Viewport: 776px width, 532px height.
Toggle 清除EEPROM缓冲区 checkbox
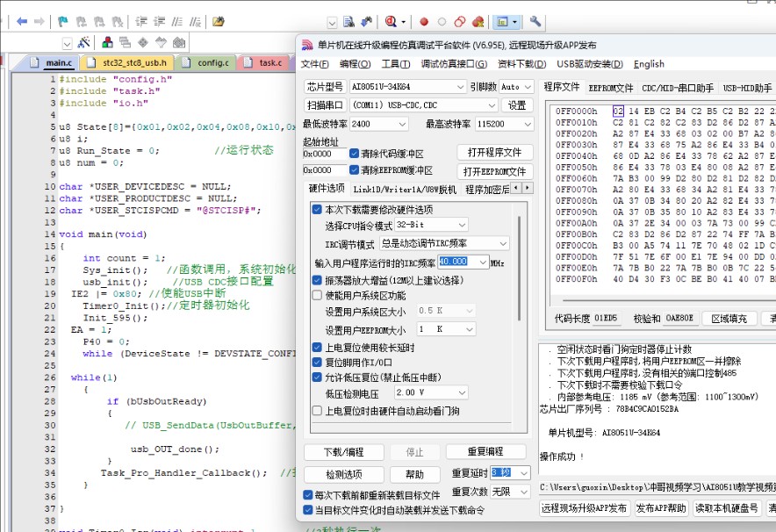point(354,169)
